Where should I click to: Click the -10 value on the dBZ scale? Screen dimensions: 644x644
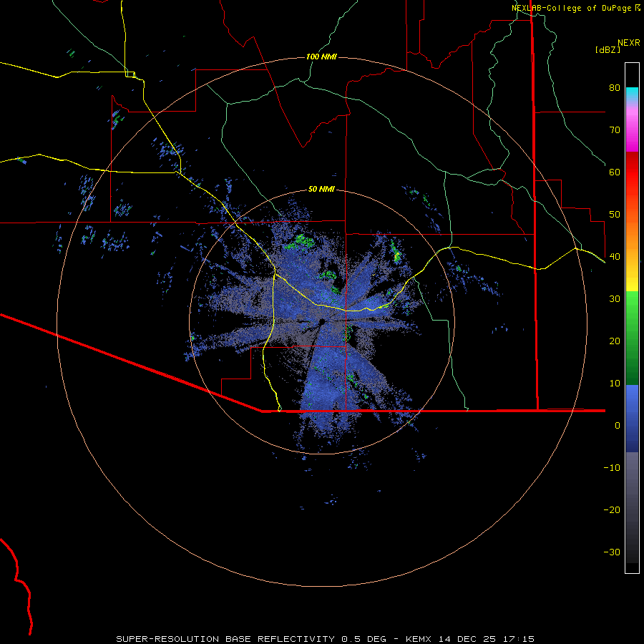(612, 467)
